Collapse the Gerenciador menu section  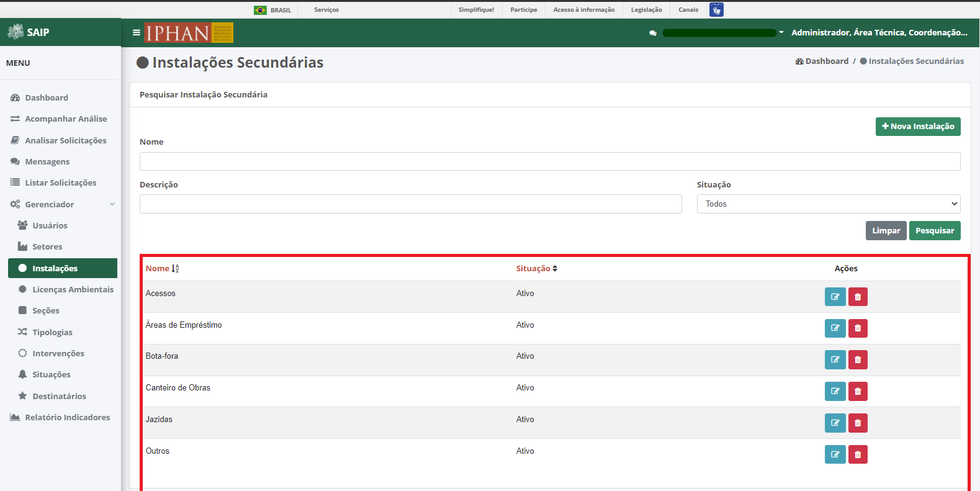(x=63, y=204)
